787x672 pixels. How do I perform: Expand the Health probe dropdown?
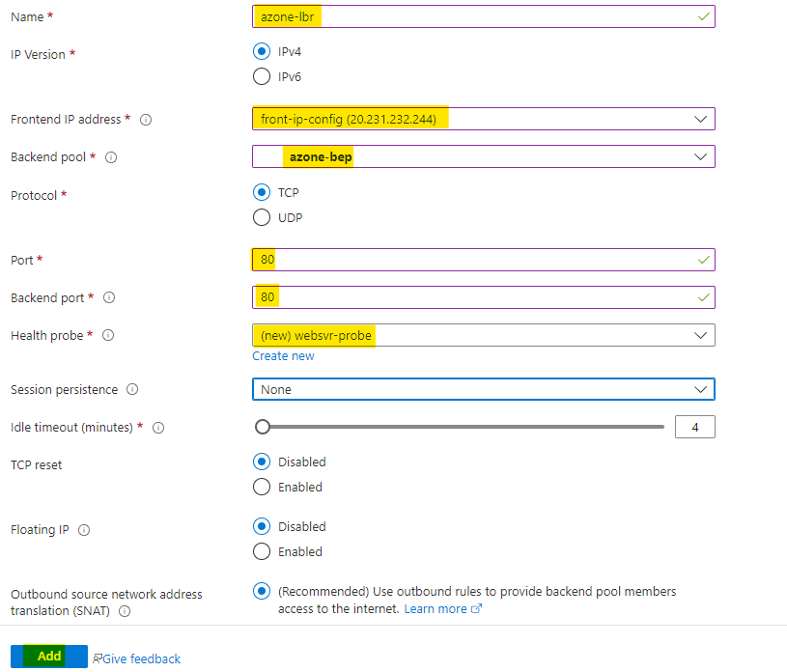click(483, 335)
